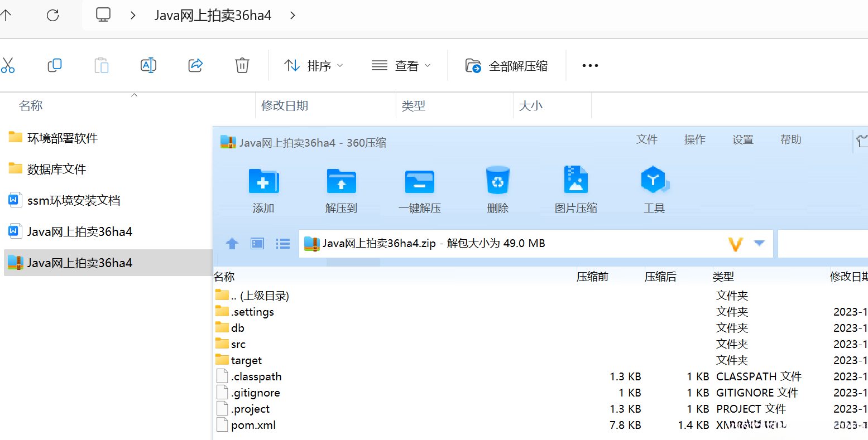
Task: Click the search field in 360压缩
Action: pos(823,243)
